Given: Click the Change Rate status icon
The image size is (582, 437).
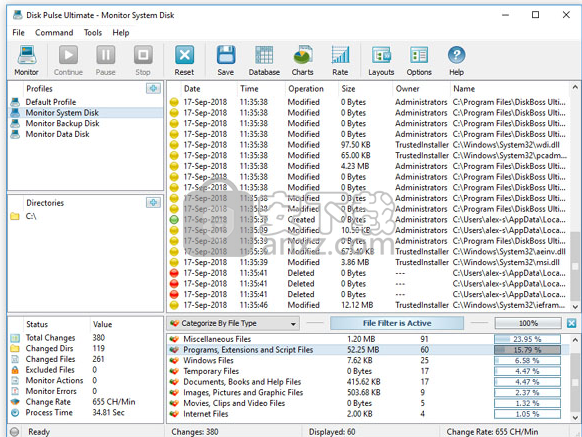Looking at the screenshot, I should pyautogui.click(x=15, y=402).
